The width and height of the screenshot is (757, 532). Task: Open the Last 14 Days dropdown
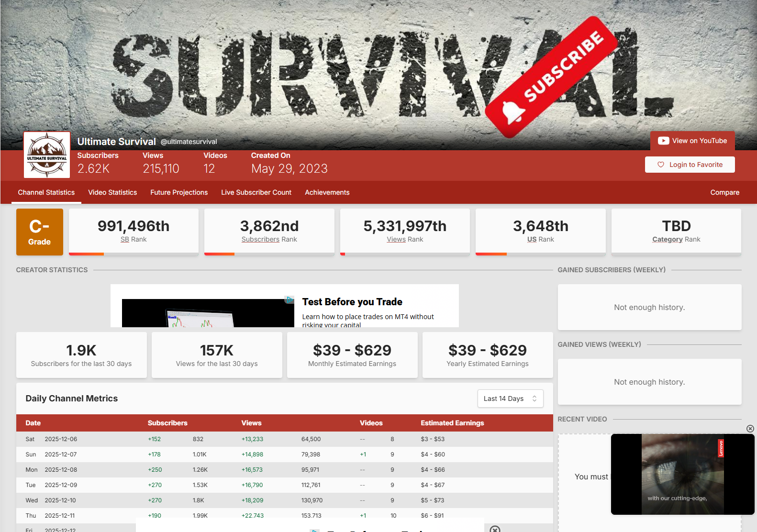[x=510, y=399]
